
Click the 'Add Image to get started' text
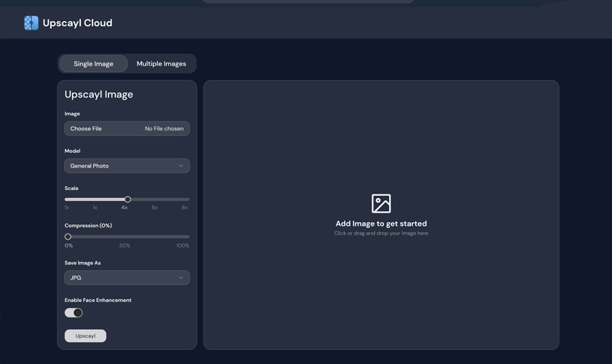[x=381, y=224]
